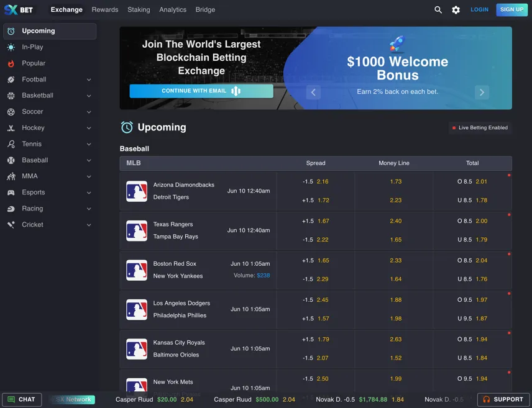532x408 pixels.
Task: Click the Football icon in sidebar
Action: [x=11, y=79]
